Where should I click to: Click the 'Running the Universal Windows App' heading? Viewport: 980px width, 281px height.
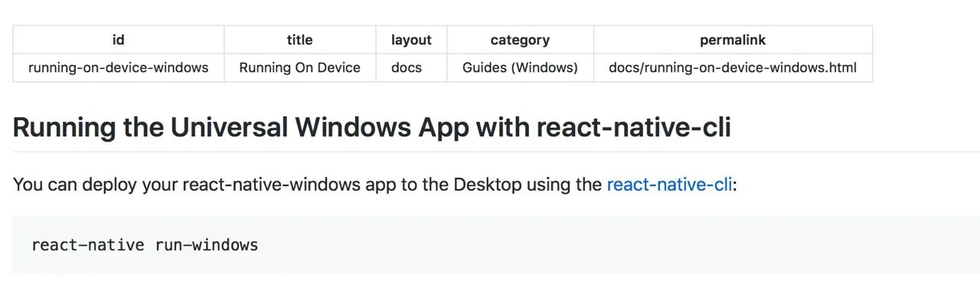point(372,127)
